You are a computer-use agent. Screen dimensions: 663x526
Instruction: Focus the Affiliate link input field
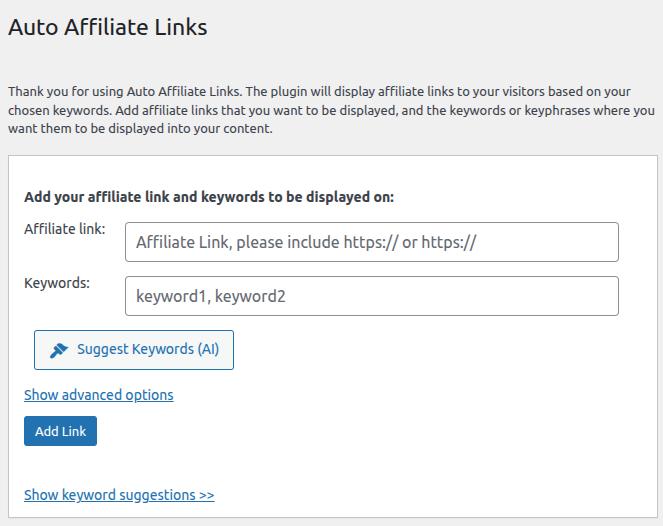click(x=371, y=242)
